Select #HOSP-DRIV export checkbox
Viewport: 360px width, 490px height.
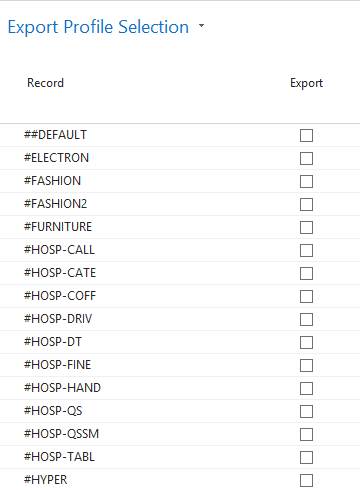pyautogui.click(x=306, y=319)
